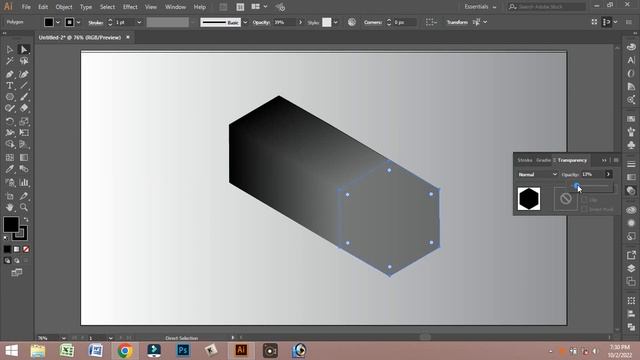The width and height of the screenshot is (640, 360).
Task: Open the Basic brush definition dropdown
Action: point(245,22)
